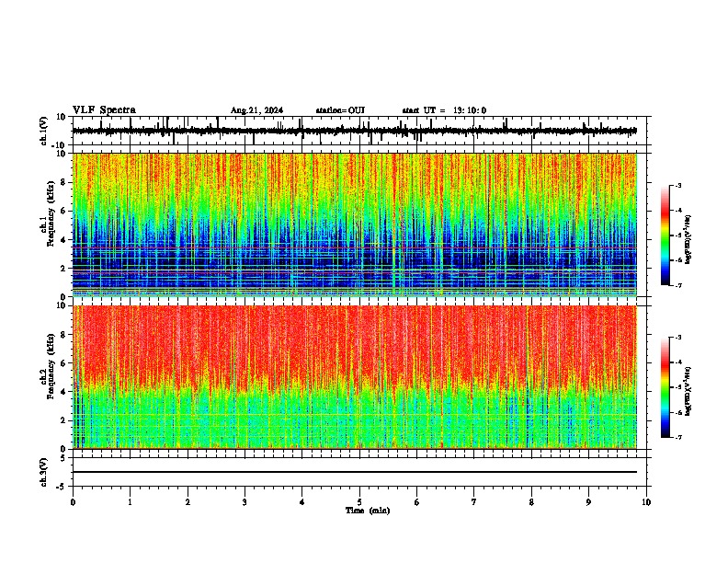Screen dimensions: 728x563
Task: Click the "station=OUI" header label
Action: 340,110
